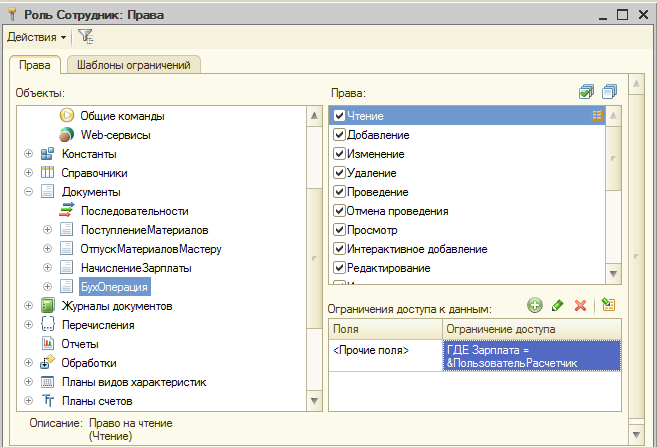Expand the Справочники tree node
Viewport: 657px width, 447px height.
pos(28,173)
